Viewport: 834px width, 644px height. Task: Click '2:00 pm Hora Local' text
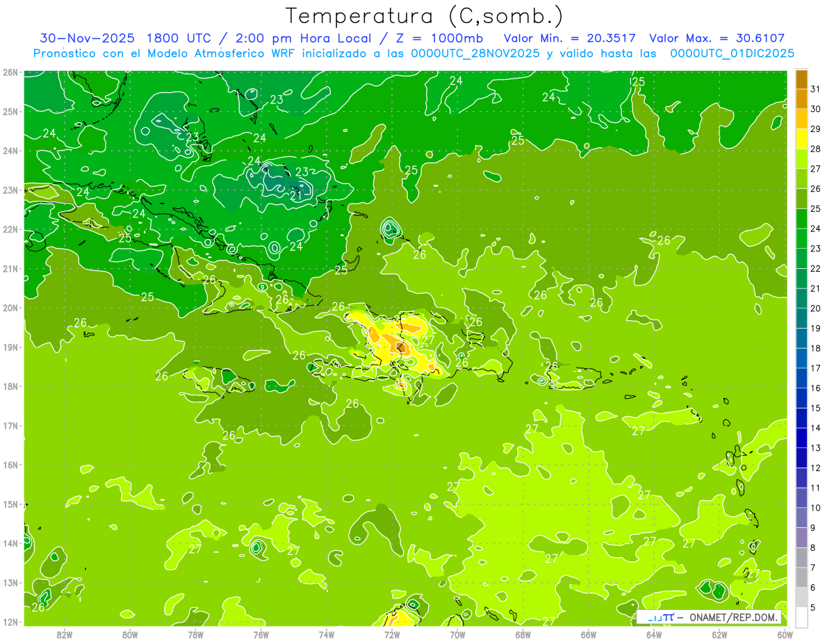click(305, 38)
